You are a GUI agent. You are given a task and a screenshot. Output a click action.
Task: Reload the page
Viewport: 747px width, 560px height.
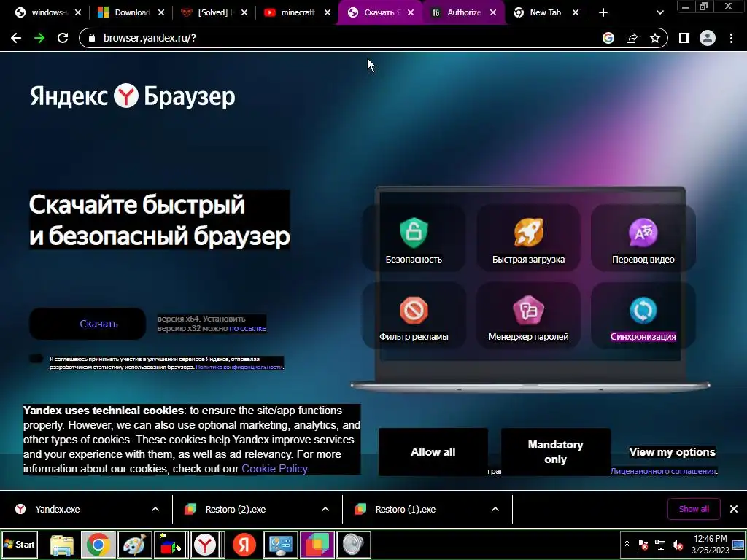63,38
